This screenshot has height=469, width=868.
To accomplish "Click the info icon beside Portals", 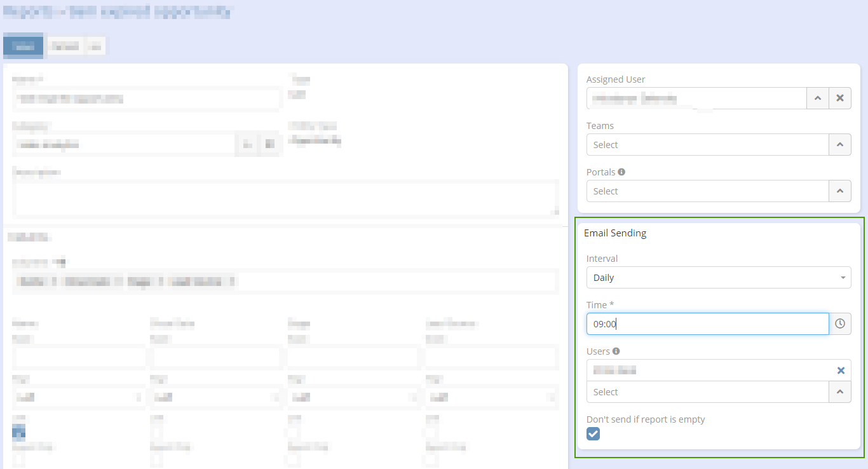I will (621, 172).
